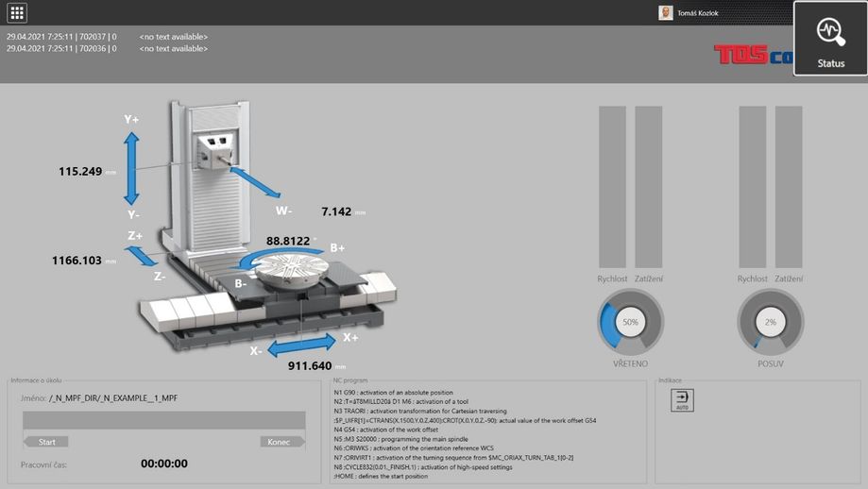Select the Y axis vertical arrow
The height and width of the screenshot is (489, 868).
coord(131,168)
